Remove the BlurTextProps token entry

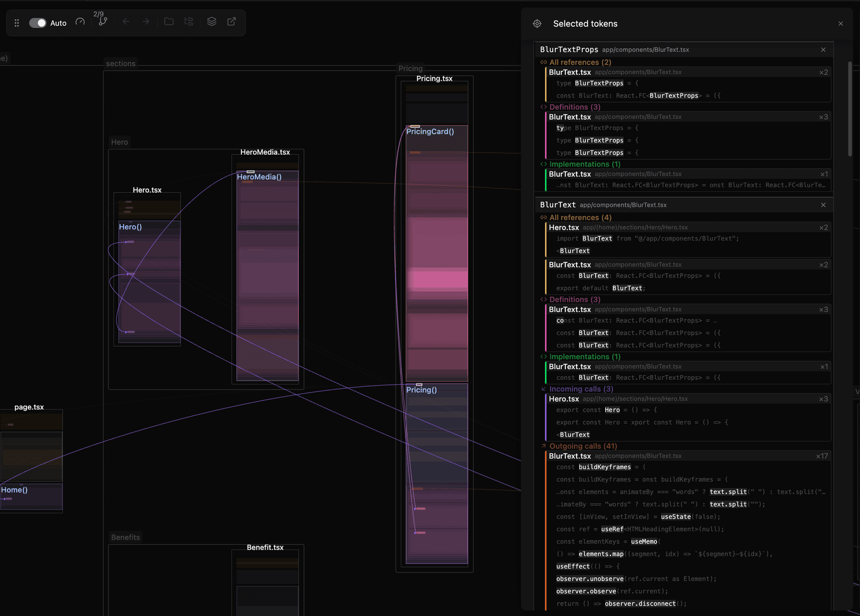tap(823, 50)
